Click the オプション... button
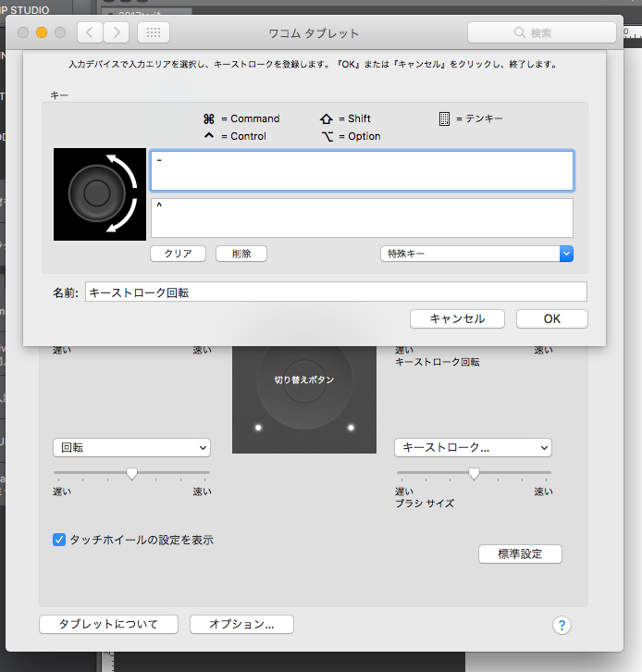Viewport: 642px width, 672px height. (241, 624)
